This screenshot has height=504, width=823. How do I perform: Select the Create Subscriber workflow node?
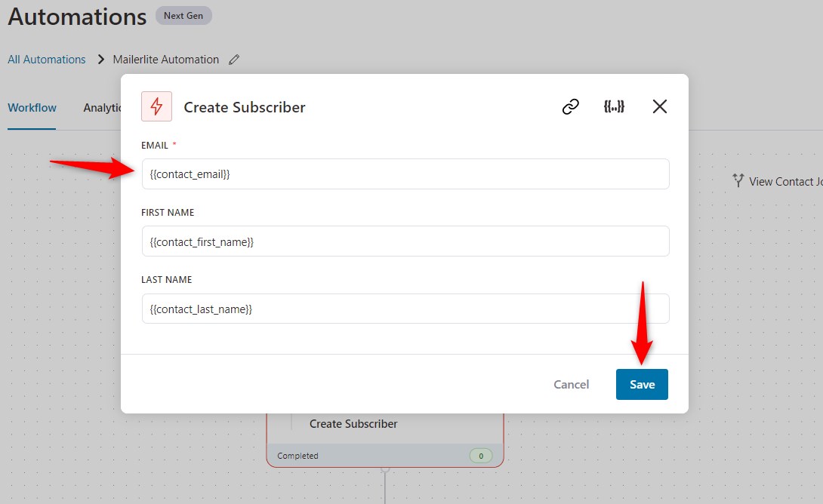pos(385,440)
